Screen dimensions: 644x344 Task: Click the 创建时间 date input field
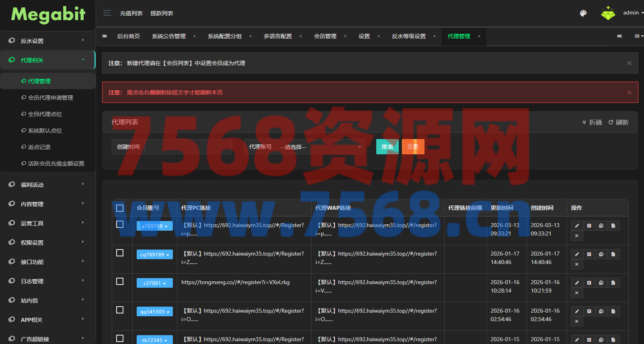point(188,147)
